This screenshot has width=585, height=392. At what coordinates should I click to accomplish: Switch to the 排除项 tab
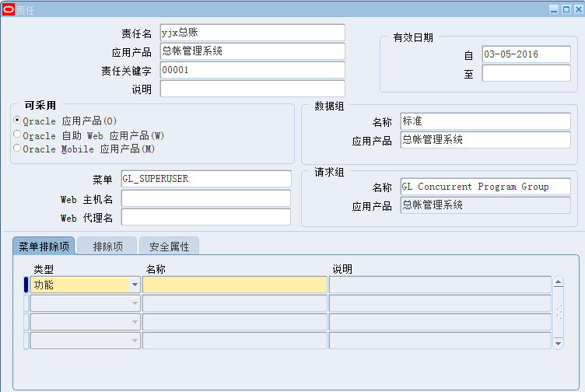(x=107, y=246)
